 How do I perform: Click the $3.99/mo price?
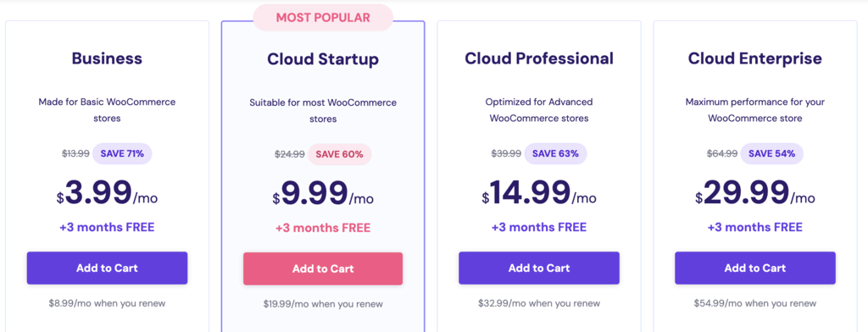107,192
